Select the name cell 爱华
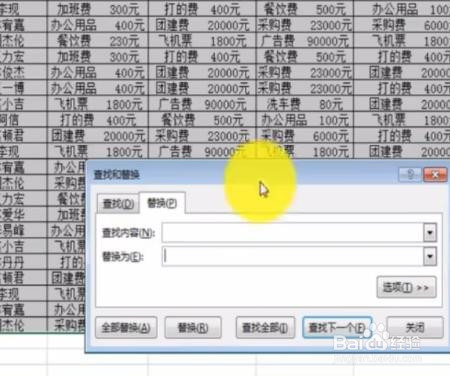The image size is (450, 376). click(23, 215)
